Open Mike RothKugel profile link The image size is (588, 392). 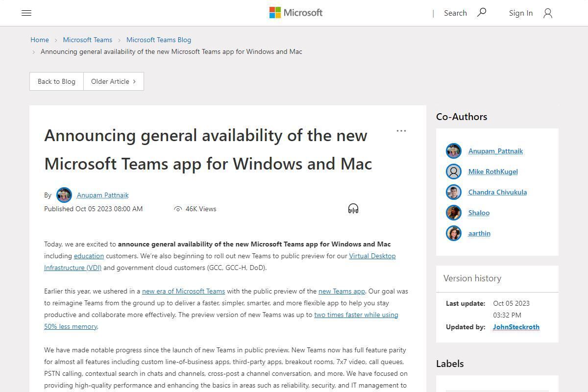493,171
